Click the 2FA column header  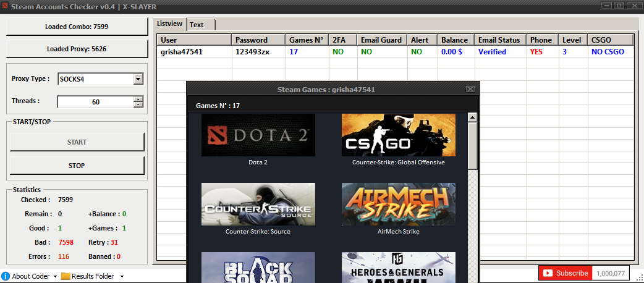tap(343, 40)
